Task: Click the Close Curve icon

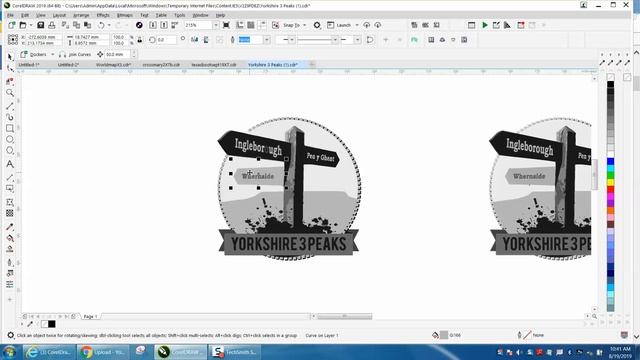Action: pos(370,40)
